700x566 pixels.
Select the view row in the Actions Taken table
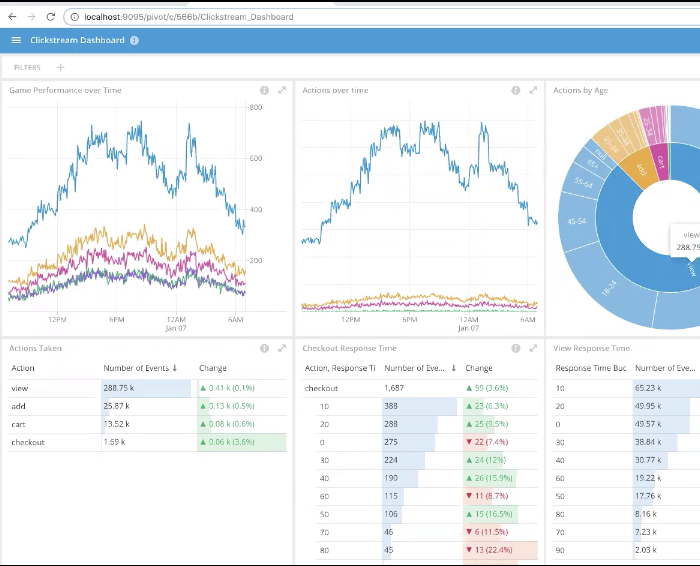(20, 387)
